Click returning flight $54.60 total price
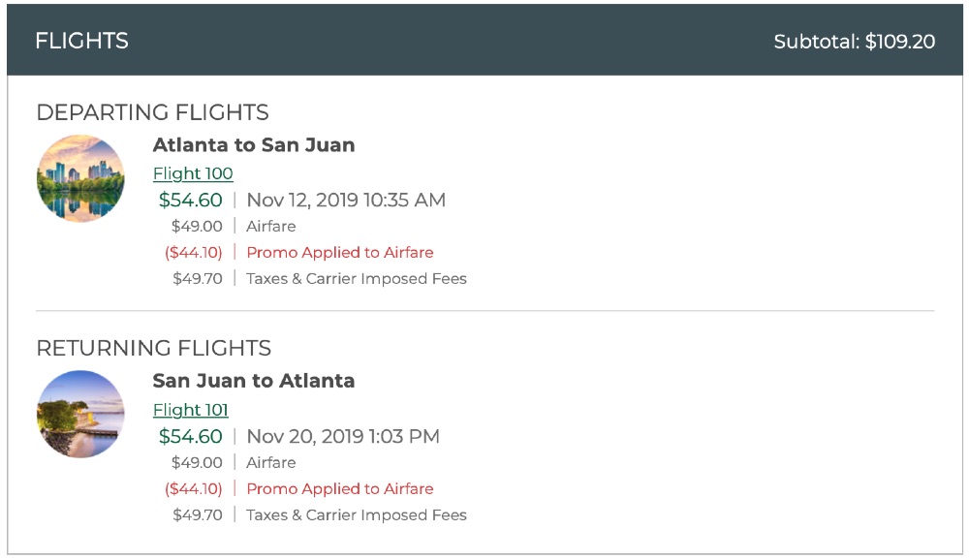This screenshot has width=969, height=560. [190, 436]
